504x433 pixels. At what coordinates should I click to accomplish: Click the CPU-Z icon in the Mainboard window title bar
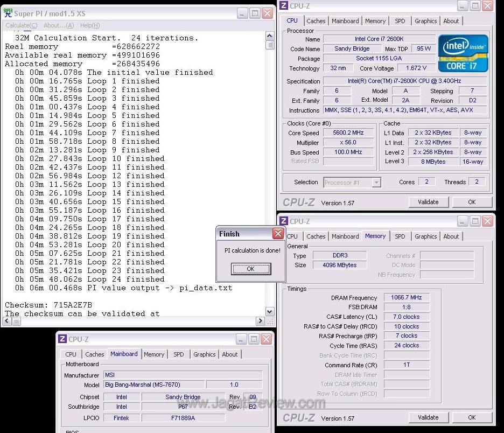click(x=62, y=339)
